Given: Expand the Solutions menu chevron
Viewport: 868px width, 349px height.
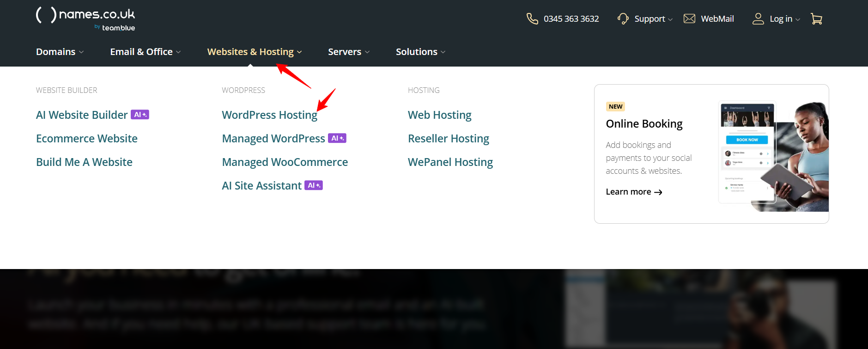Looking at the screenshot, I should 443,52.
